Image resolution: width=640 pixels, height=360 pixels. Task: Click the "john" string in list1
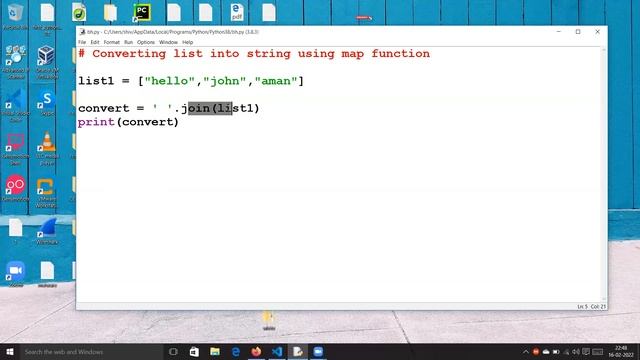pyautogui.click(x=225, y=81)
